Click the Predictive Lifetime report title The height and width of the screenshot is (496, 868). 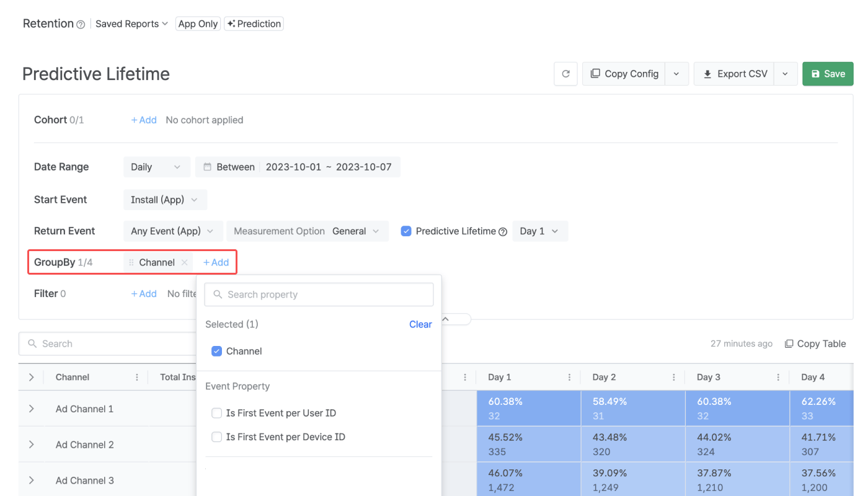point(96,74)
